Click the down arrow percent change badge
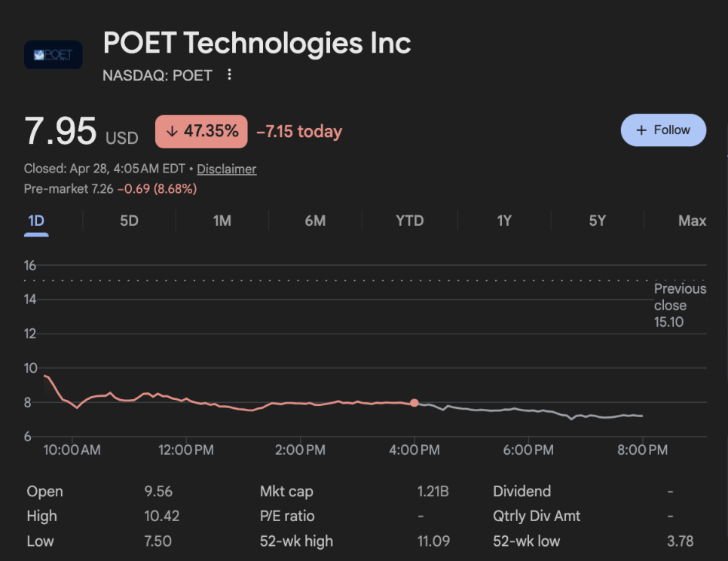 click(201, 132)
